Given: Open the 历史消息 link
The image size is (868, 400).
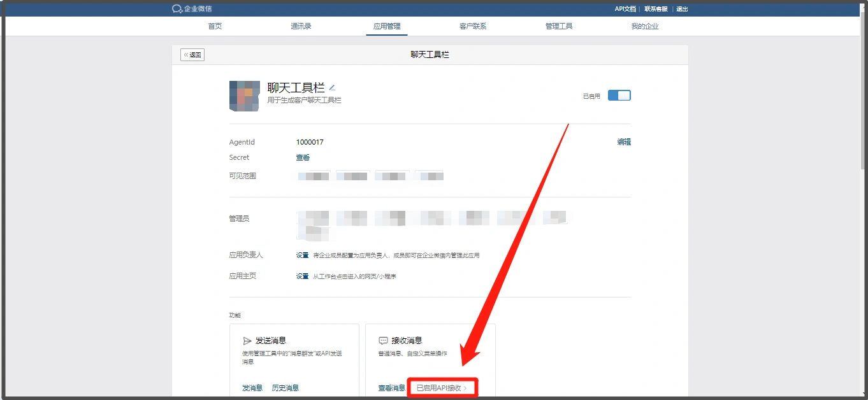Looking at the screenshot, I should 286,388.
